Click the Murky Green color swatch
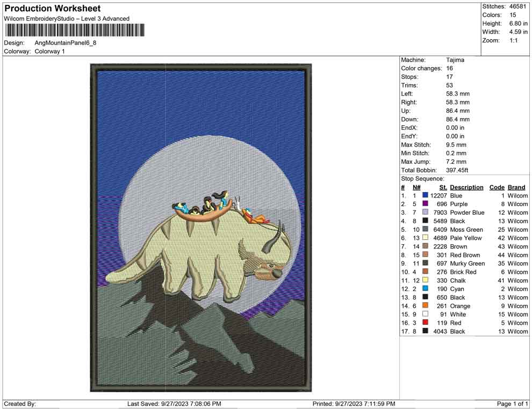Image resolution: width=532 pixels, height=409 pixels. pyautogui.click(x=425, y=263)
